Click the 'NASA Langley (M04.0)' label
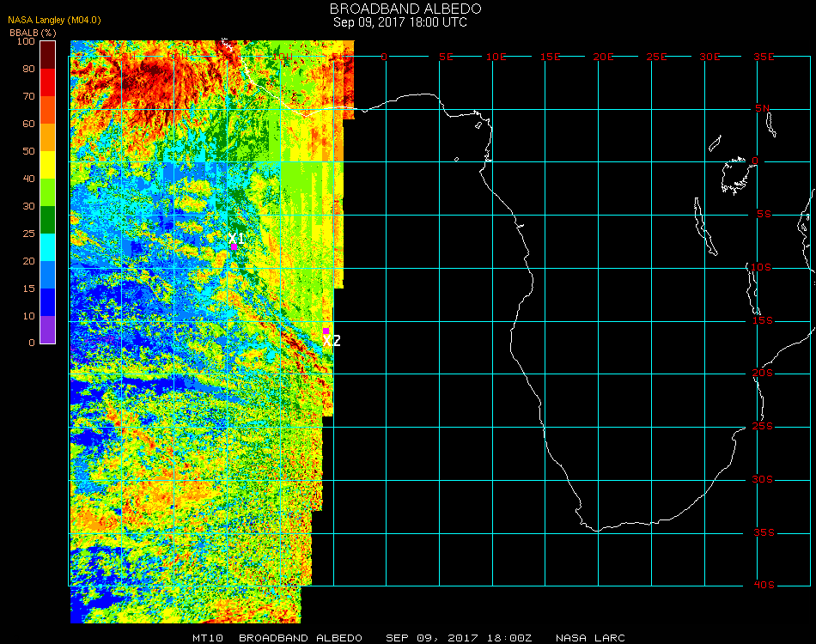This screenshot has height=644, width=816. coord(54,20)
